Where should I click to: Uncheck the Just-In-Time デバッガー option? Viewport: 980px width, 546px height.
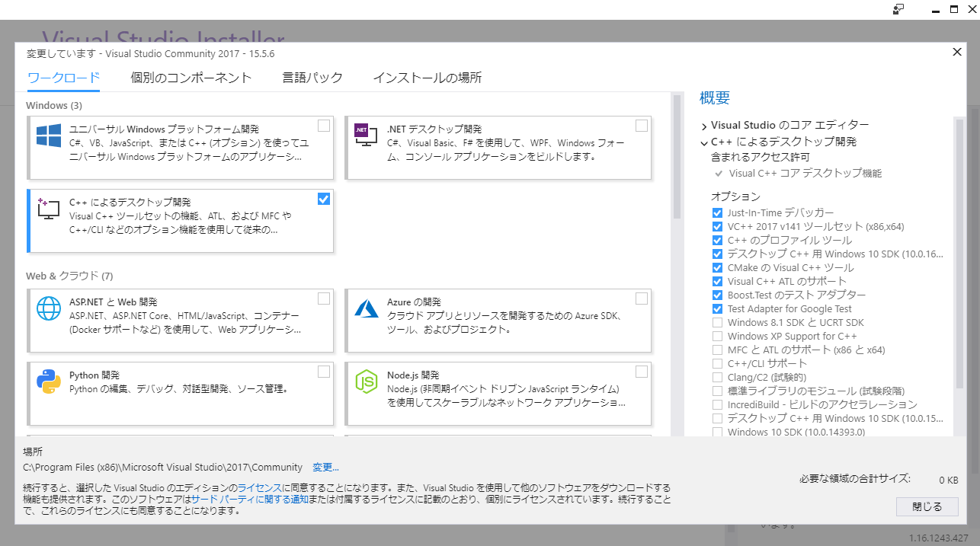717,213
